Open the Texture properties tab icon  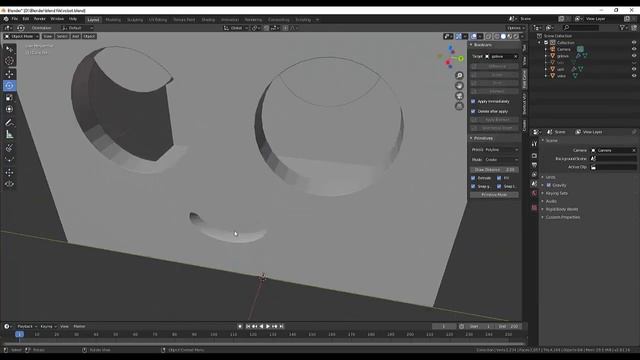tap(534, 208)
